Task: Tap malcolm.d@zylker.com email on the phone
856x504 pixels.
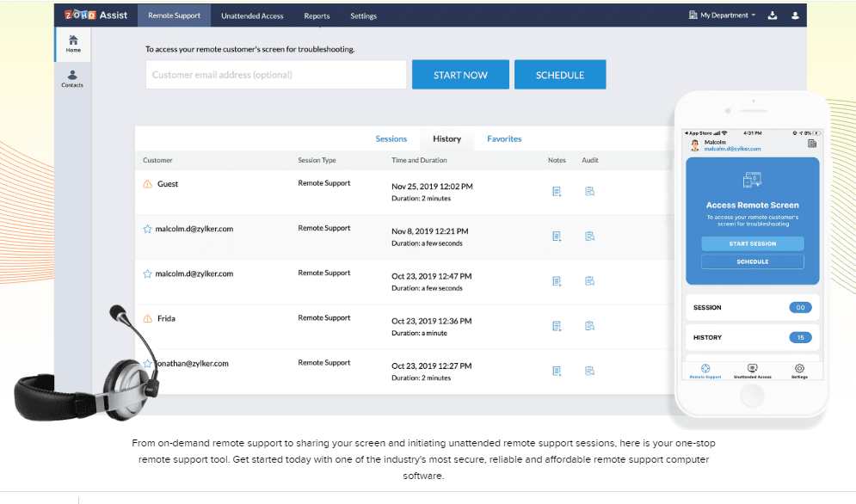Action: pos(732,149)
